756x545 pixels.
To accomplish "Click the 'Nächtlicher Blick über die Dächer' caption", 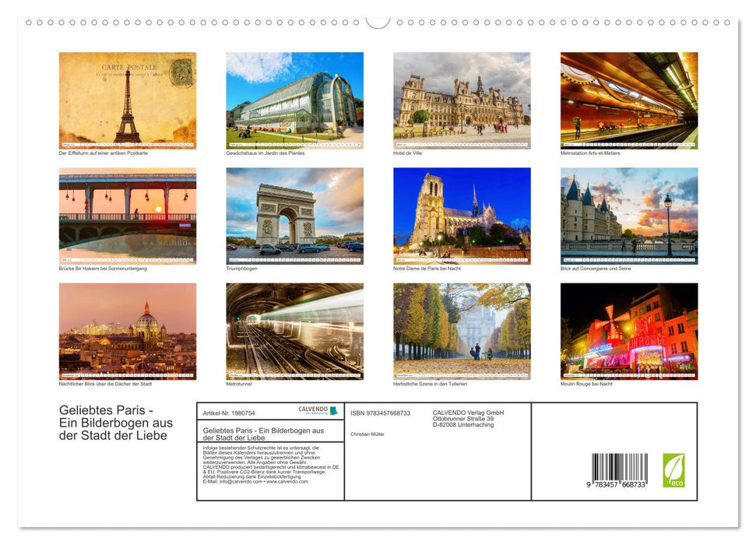I will (x=105, y=384).
